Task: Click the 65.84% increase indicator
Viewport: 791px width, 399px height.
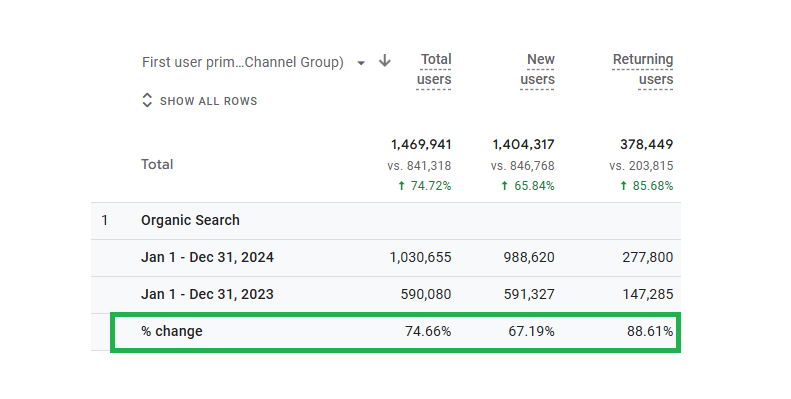Action: click(x=528, y=186)
